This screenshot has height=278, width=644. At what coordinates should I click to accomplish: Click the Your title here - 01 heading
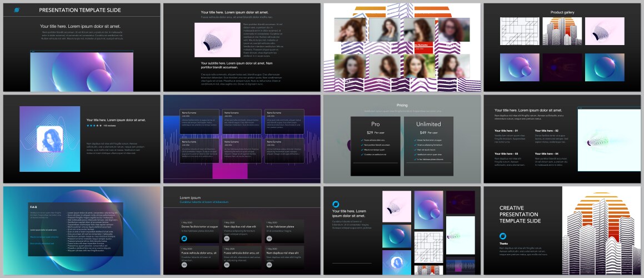506,131
